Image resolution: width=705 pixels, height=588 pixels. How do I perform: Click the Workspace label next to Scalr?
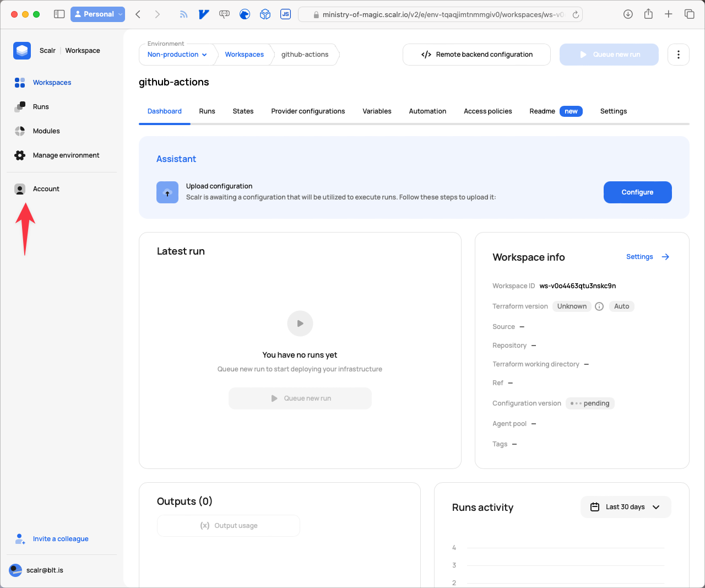(83, 51)
